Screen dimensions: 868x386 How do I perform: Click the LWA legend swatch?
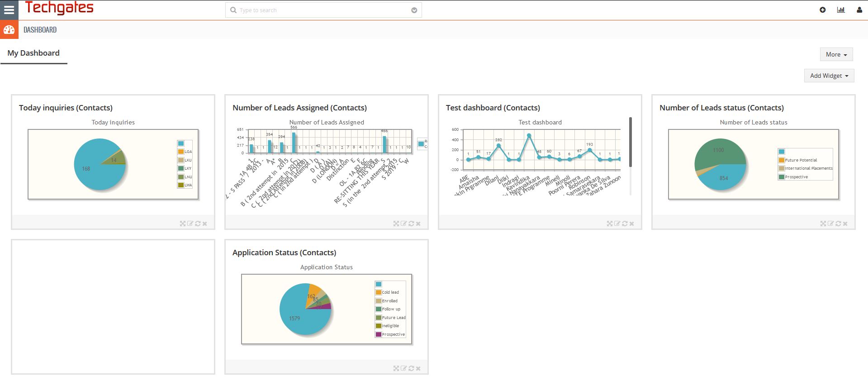tap(181, 185)
